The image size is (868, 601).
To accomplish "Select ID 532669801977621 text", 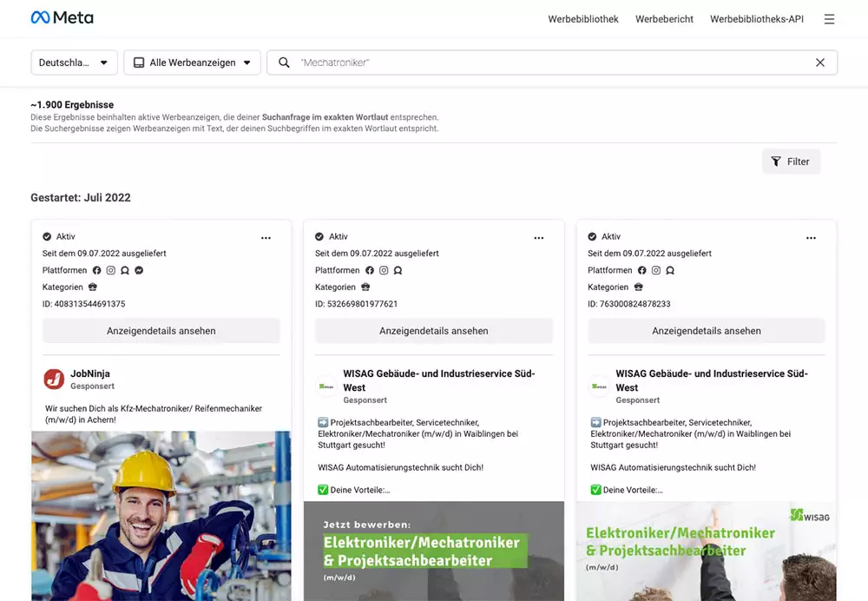I will 357,304.
